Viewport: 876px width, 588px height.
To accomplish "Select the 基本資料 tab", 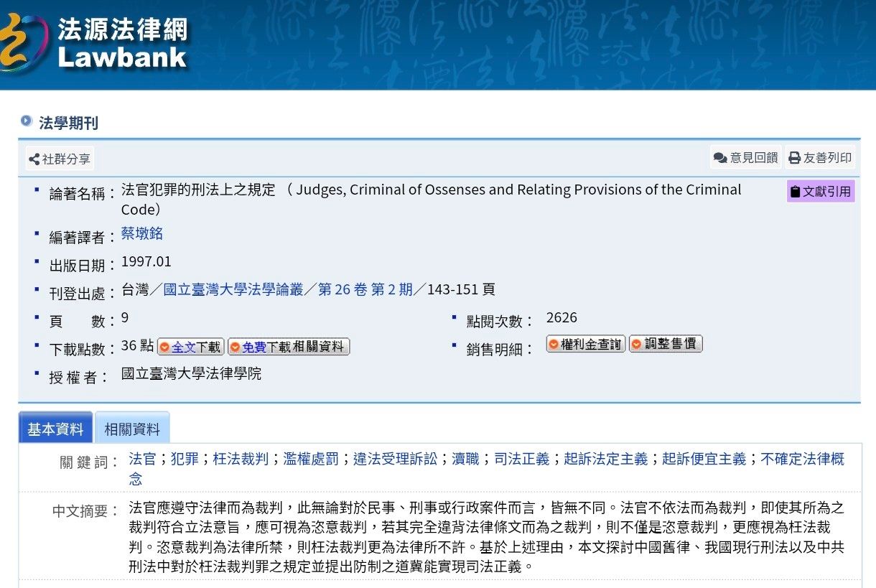I will click(x=55, y=429).
